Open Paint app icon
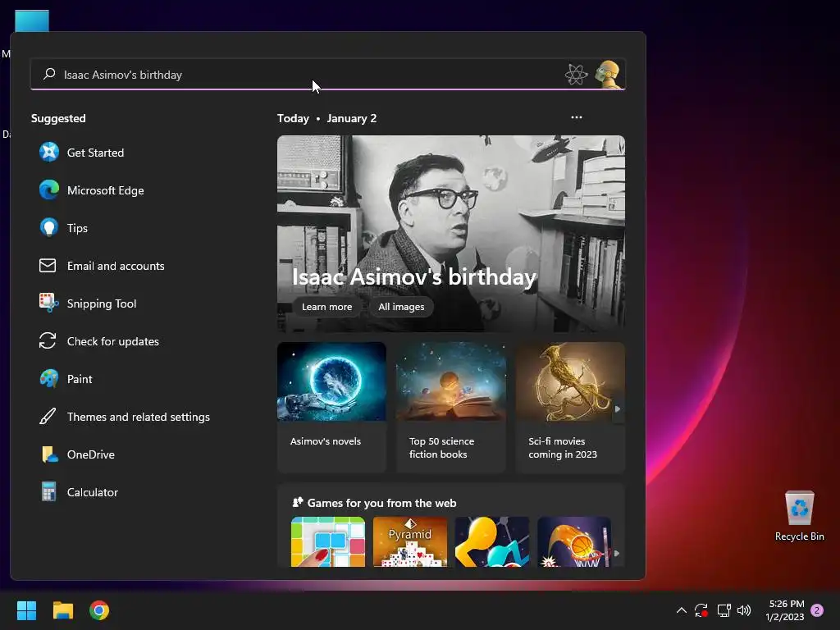Viewport: 840px width, 630px height. point(48,379)
